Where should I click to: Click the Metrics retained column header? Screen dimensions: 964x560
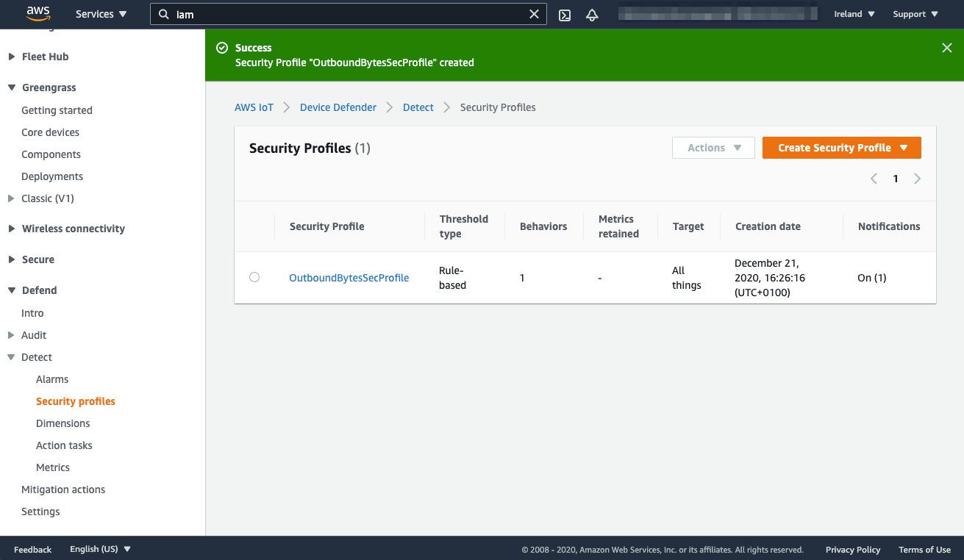click(618, 226)
